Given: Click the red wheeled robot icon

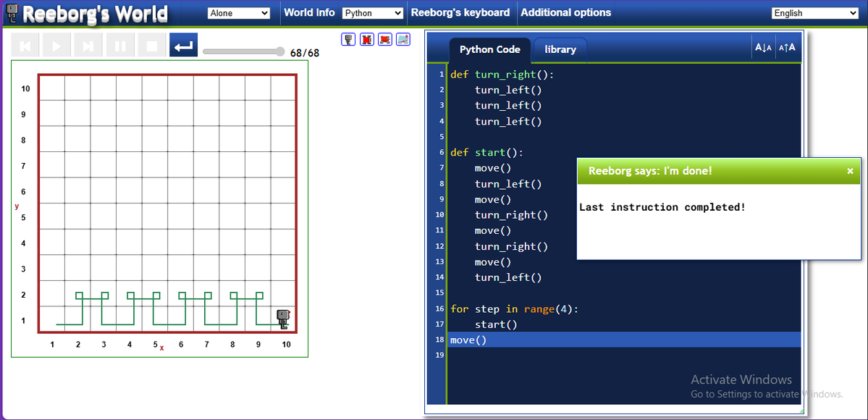Looking at the screenshot, I should (x=385, y=39).
